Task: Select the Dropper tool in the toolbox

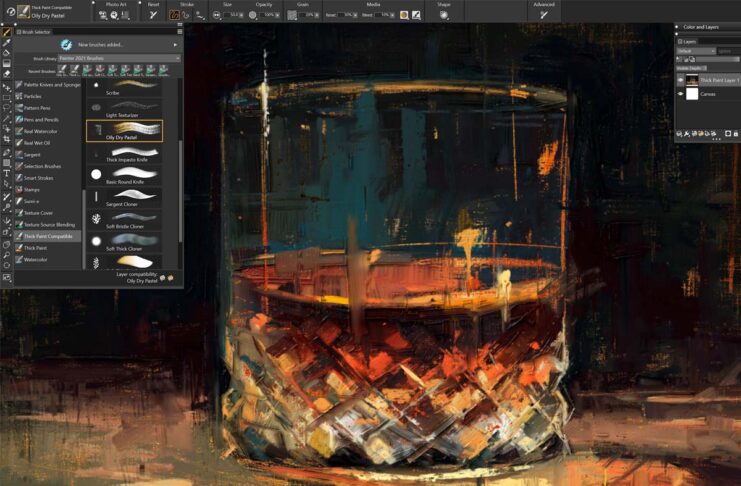Action: coord(6,43)
